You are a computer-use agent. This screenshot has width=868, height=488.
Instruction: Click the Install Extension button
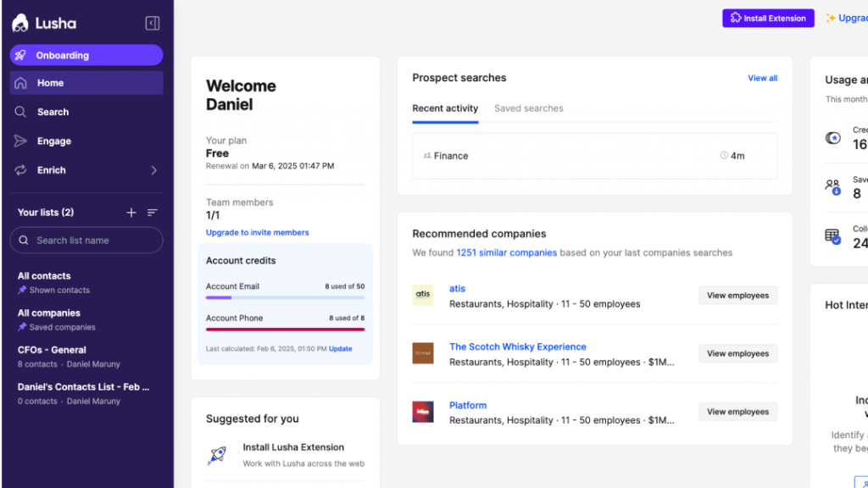(x=768, y=19)
